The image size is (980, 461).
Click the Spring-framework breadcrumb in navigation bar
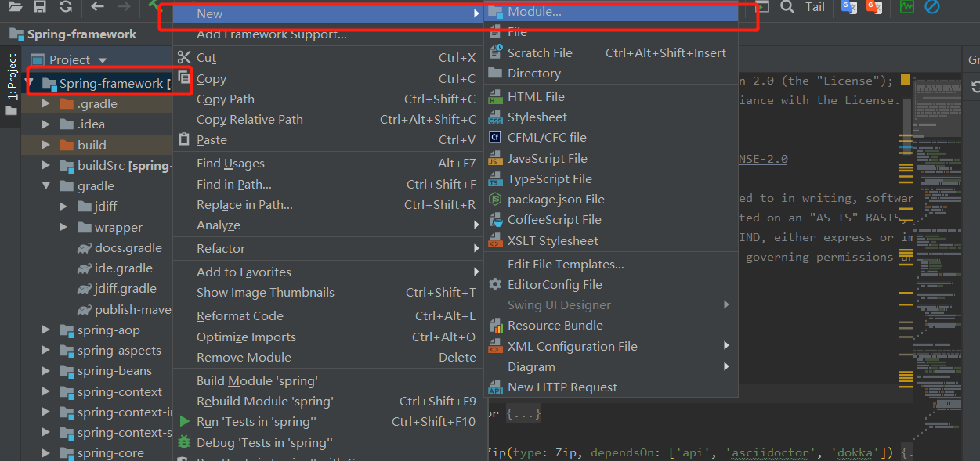pyautogui.click(x=73, y=34)
